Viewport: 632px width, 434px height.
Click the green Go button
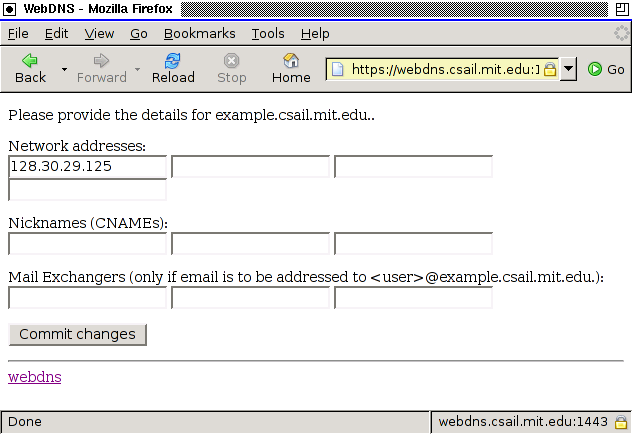pos(606,69)
